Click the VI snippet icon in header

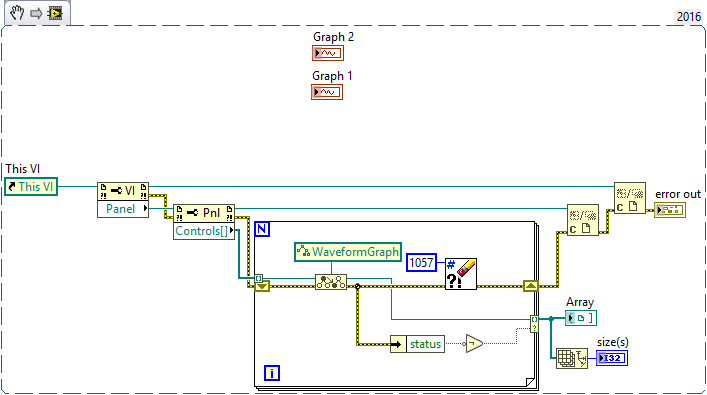coord(55,13)
